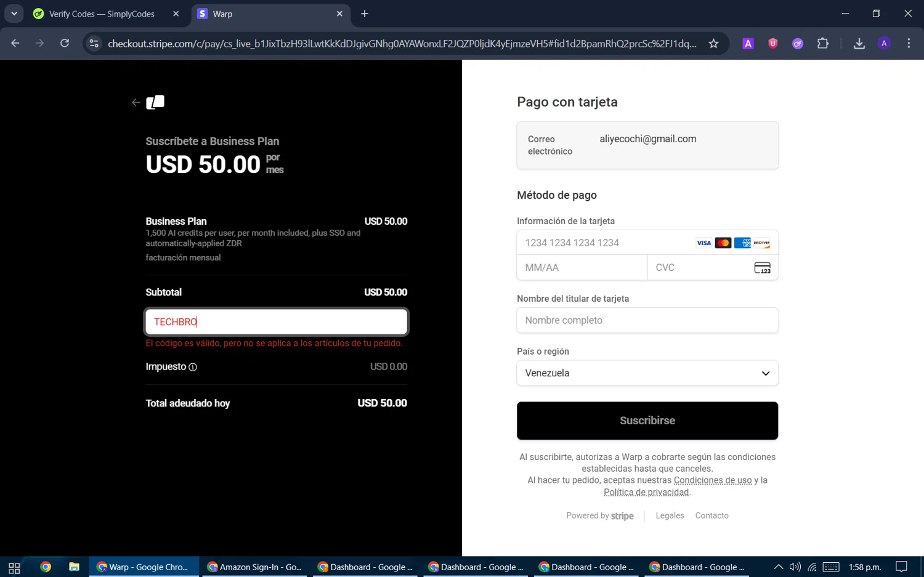Open Chrome's three-dot menu
924x577 pixels.
tap(909, 43)
